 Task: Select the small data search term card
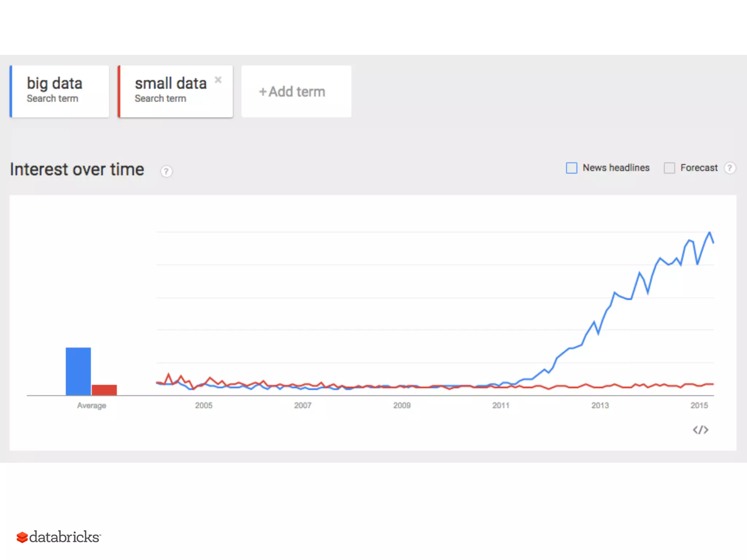click(175, 92)
